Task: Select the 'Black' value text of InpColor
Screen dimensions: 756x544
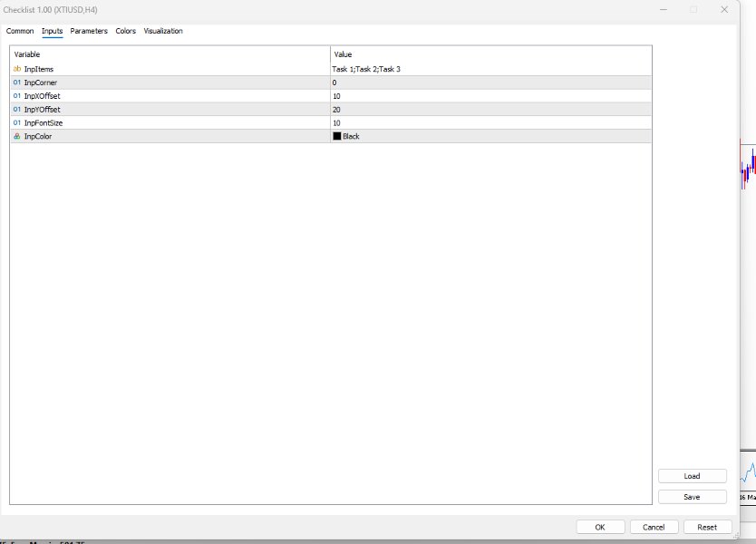Action: click(351, 137)
